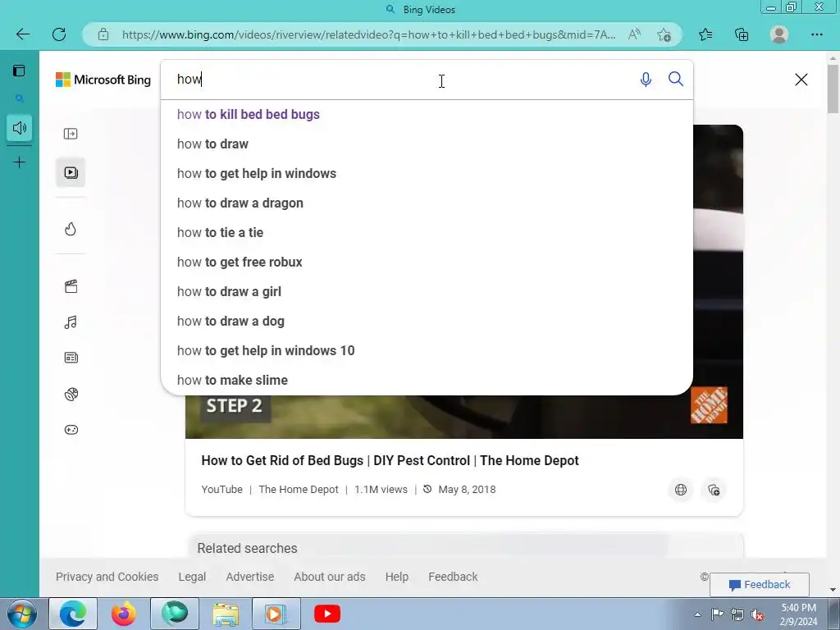The image size is (840, 630).
Task: Click the blue Feedback button
Action: pyautogui.click(x=759, y=584)
